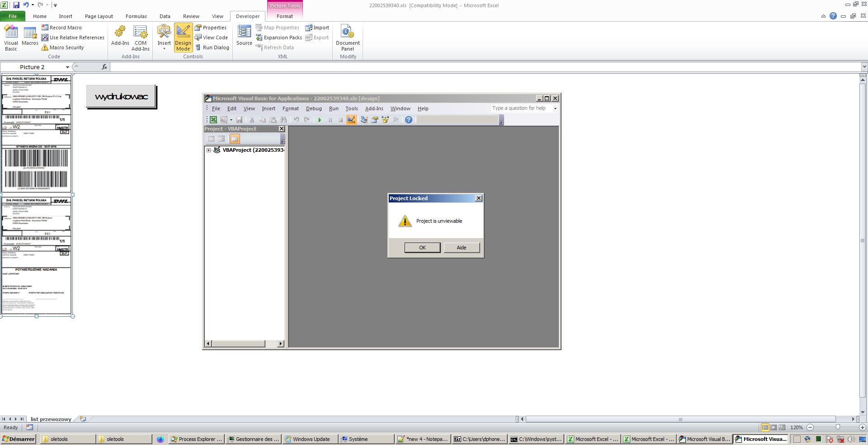
Task: Switch to Page Layout ribbon tab
Action: click(x=99, y=16)
